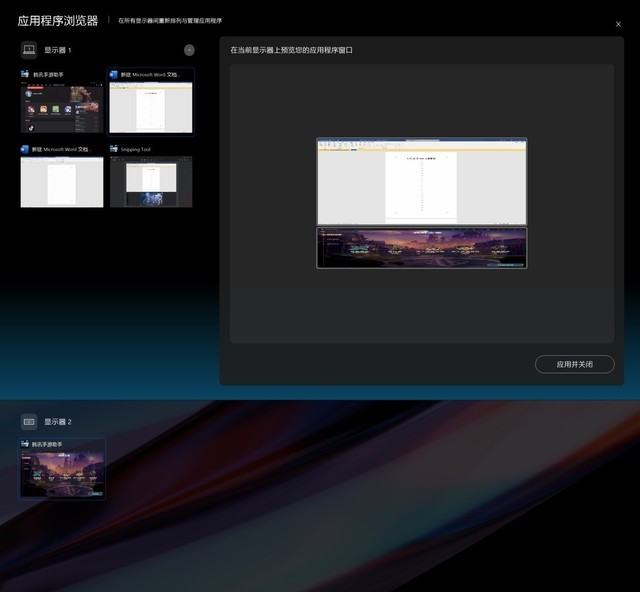
Task: Click the Word window in preview layout
Action: click(x=421, y=182)
